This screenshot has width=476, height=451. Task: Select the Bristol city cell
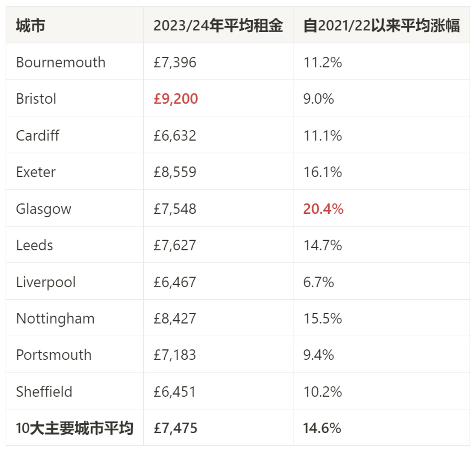[36, 99]
